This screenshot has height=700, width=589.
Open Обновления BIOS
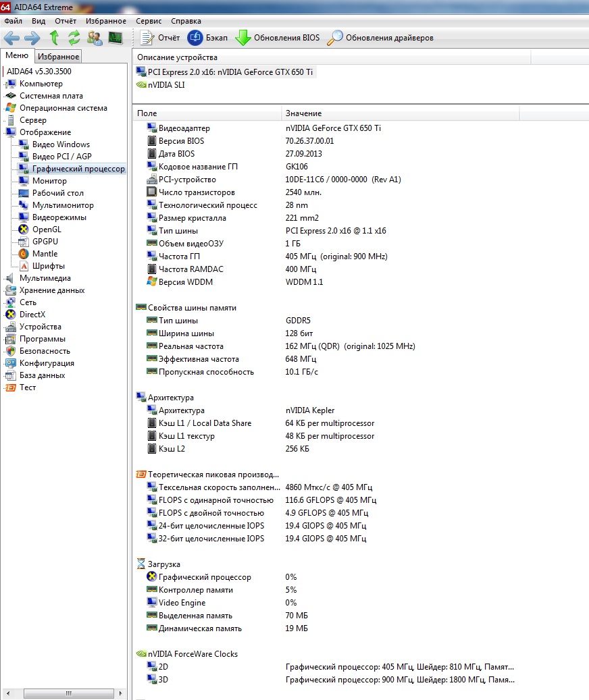(x=278, y=38)
